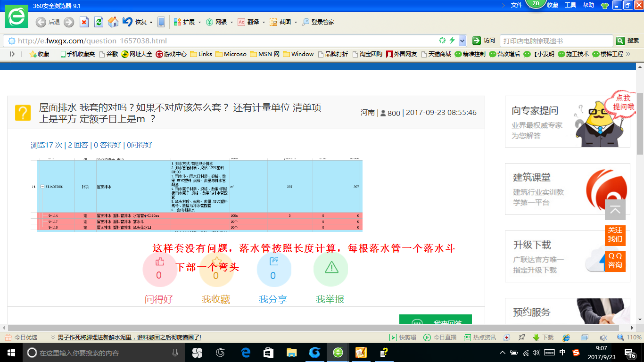Stop page loading with red X icon
This screenshot has height=362, width=644.
[x=84, y=22]
